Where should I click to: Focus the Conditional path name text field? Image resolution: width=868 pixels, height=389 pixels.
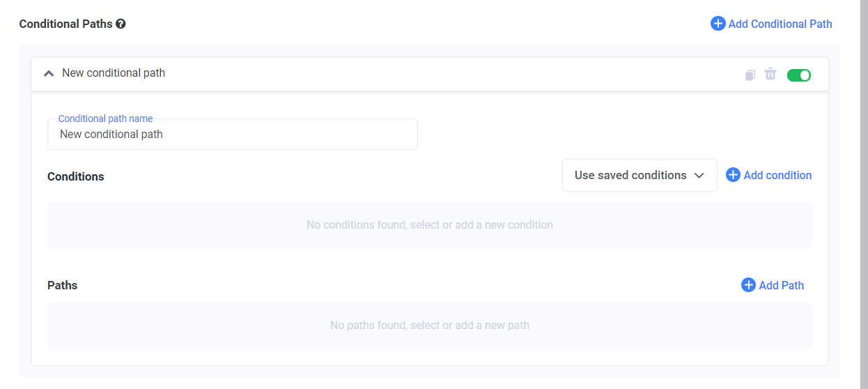[x=232, y=135]
